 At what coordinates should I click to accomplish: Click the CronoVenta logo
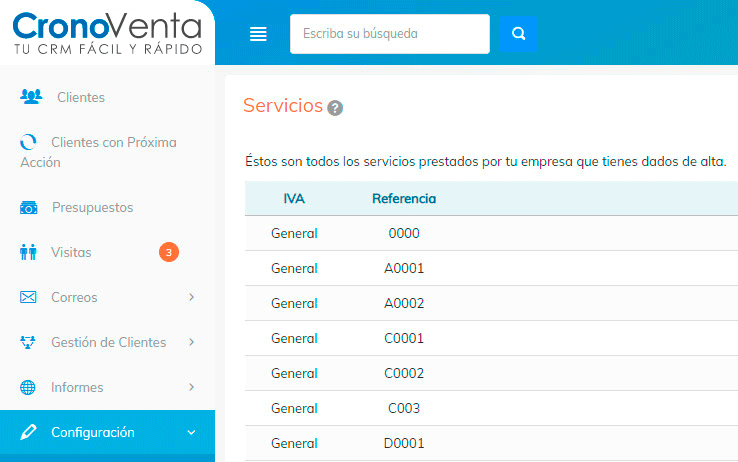click(107, 33)
